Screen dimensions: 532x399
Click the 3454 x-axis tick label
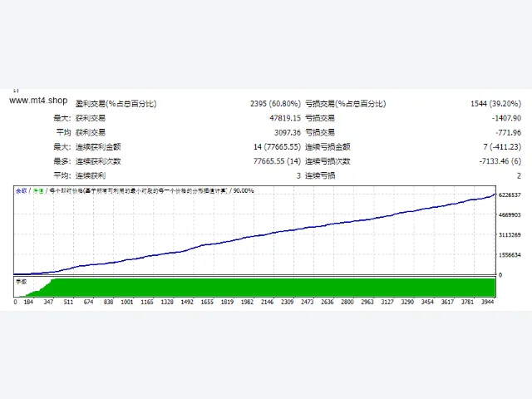tap(427, 302)
